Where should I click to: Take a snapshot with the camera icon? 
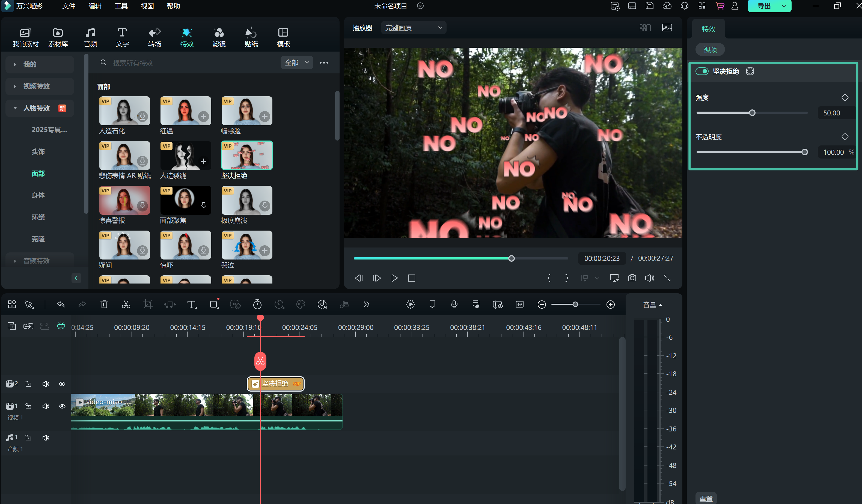pyautogui.click(x=632, y=278)
